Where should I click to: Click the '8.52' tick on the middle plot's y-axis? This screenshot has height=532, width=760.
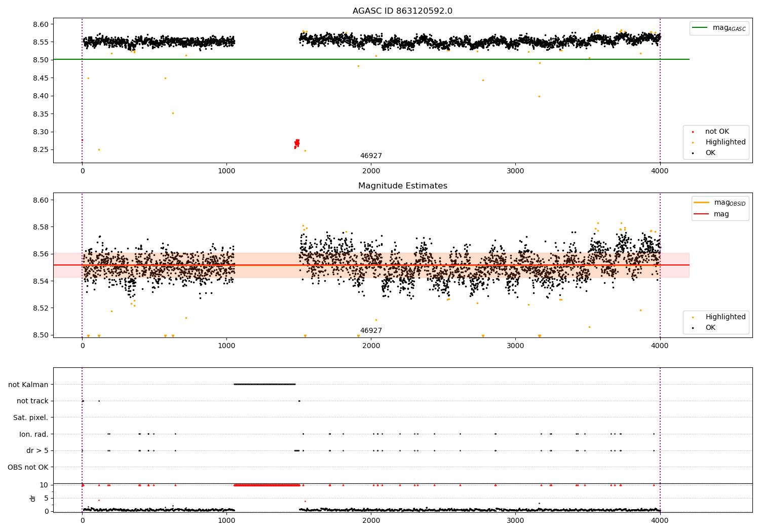41,308
